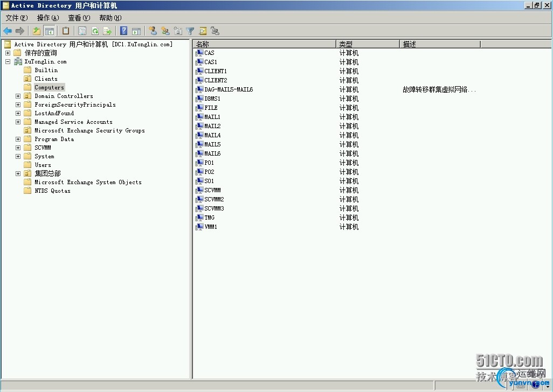Open the 操作(A) menu
Screen dimensions: 553x392
coord(47,18)
